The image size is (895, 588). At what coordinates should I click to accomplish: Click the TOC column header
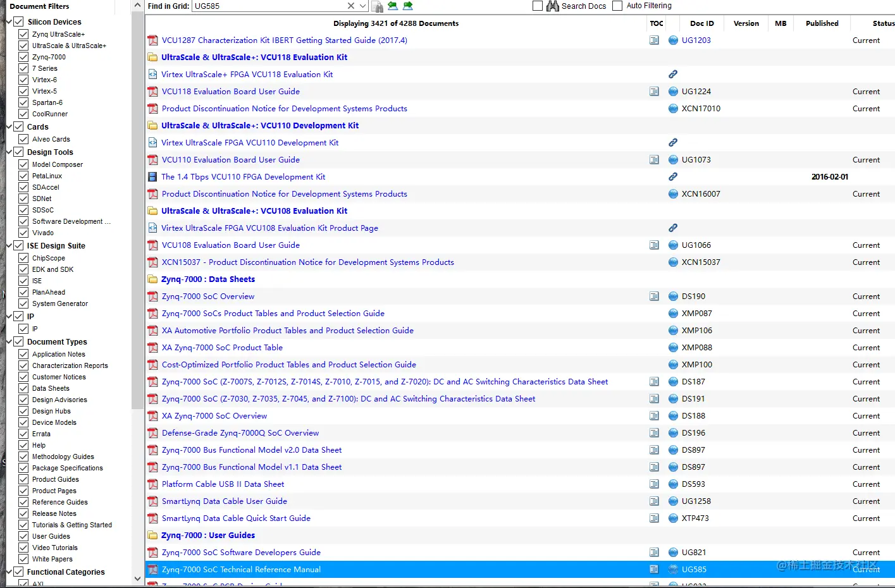(657, 23)
